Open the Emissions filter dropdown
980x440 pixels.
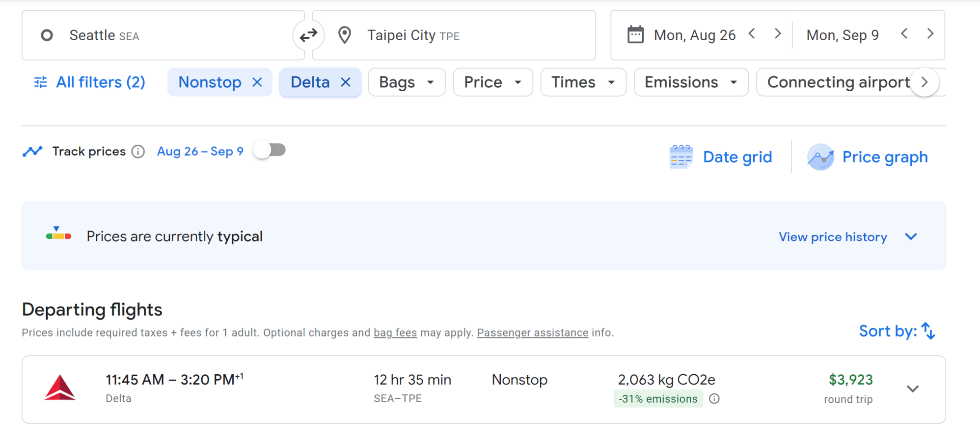coord(691,82)
